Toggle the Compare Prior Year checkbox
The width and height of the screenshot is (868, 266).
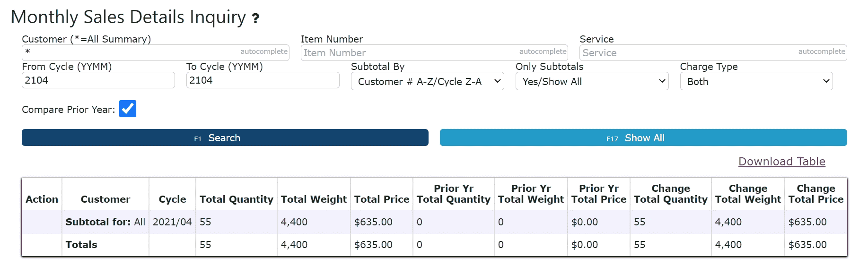pyautogui.click(x=128, y=109)
